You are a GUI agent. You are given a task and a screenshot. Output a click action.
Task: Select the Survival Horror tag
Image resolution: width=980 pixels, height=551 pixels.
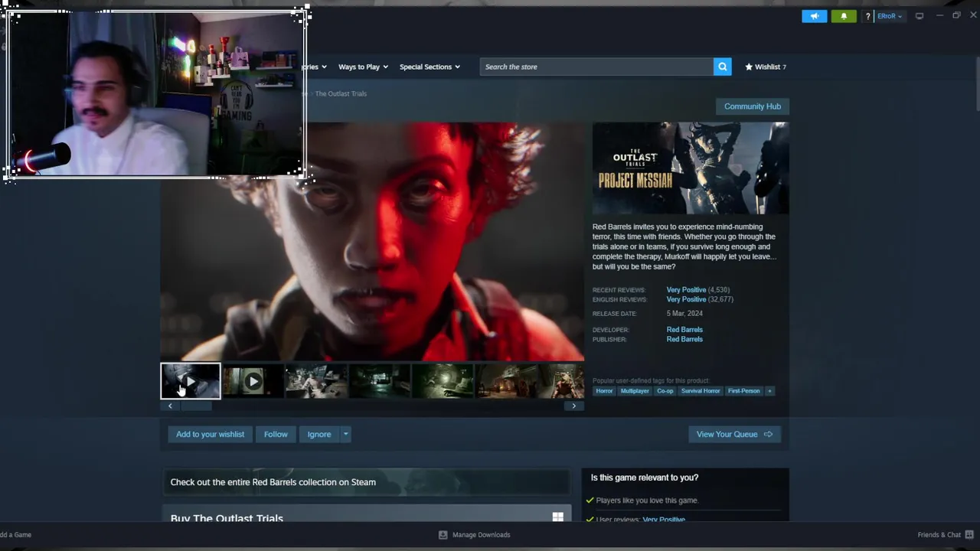(x=701, y=391)
